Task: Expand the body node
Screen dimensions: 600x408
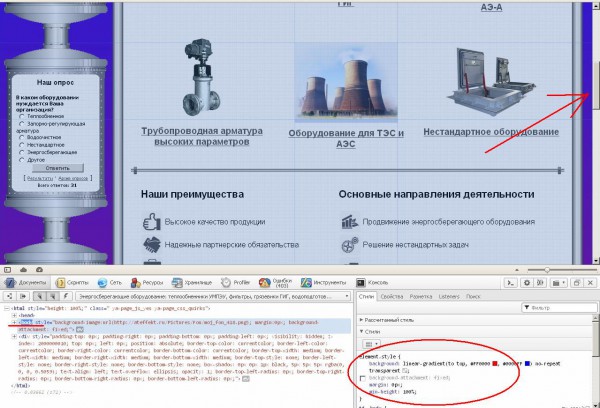Action: point(14,322)
